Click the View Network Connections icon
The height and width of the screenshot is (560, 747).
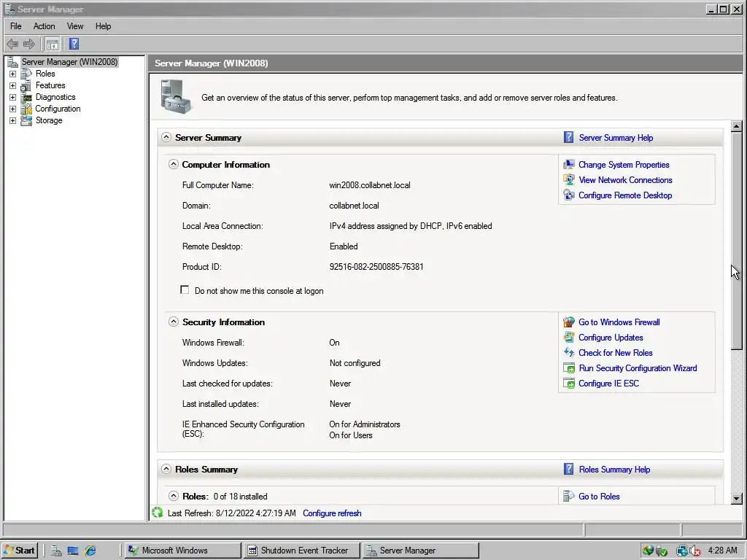click(x=569, y=180)
